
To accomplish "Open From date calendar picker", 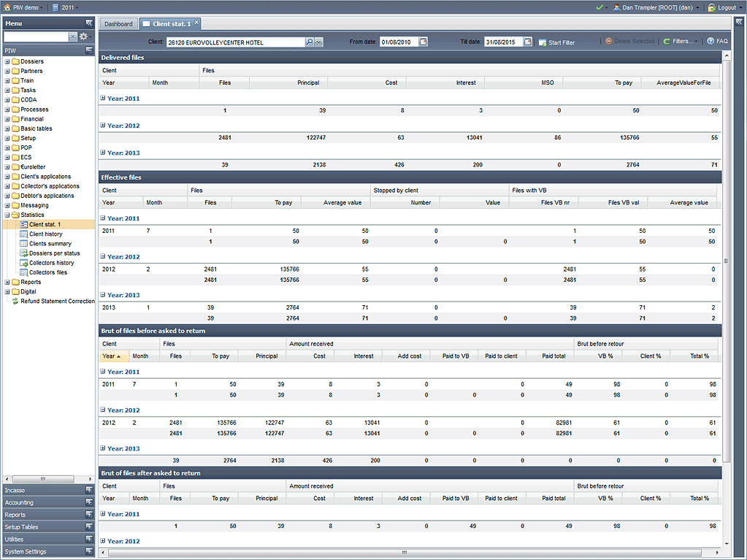I will pos(423,42).
